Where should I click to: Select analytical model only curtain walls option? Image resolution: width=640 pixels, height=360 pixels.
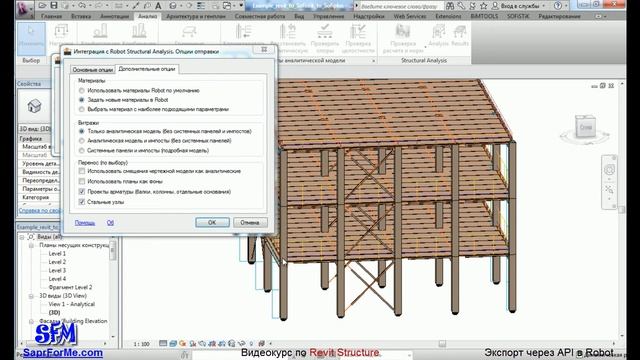click(x=82, y=131)
